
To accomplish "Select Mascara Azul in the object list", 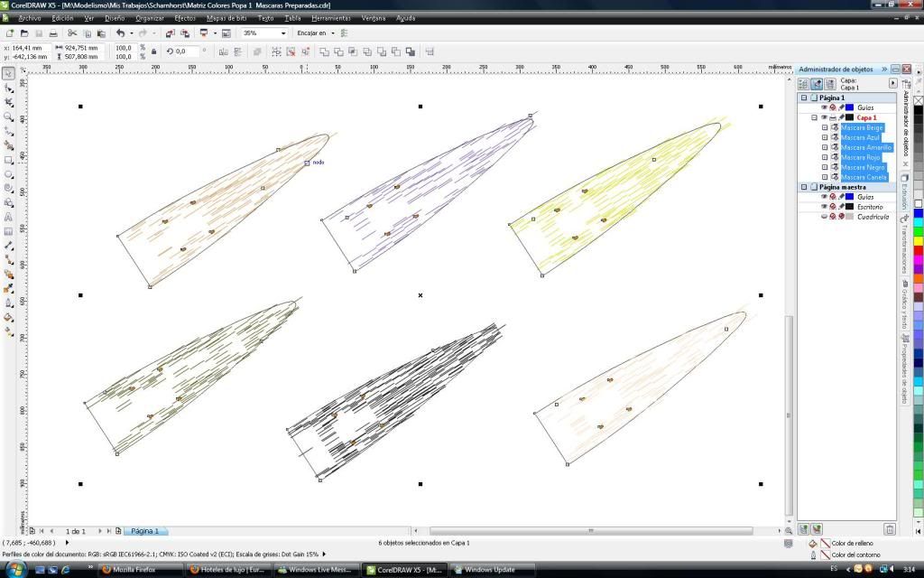I will click(x=860, y=137).
